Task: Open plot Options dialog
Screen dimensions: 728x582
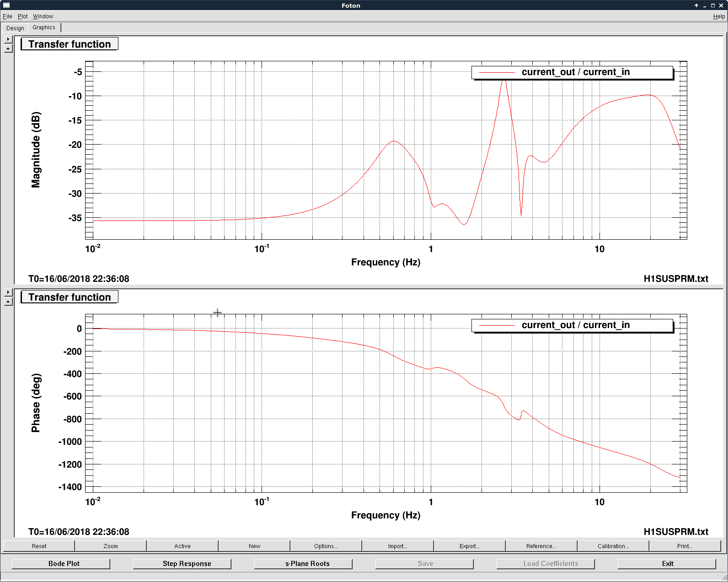Action: coord(326,546)
